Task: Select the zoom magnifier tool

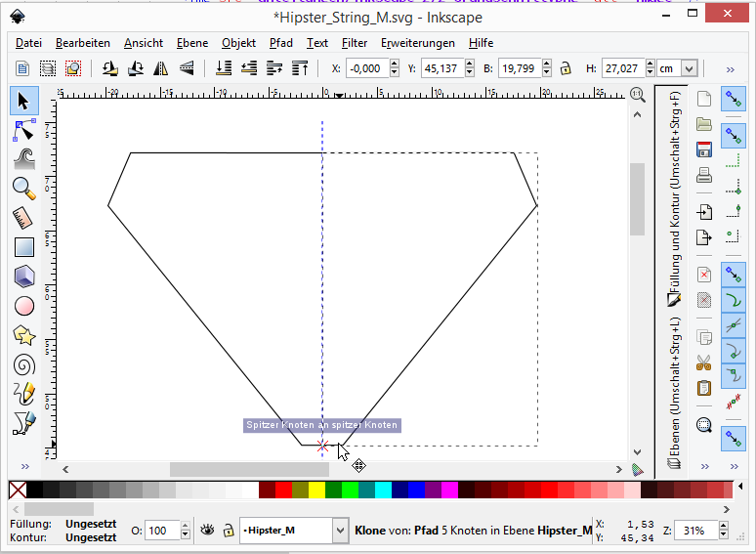Action: [x=23, y=188]
